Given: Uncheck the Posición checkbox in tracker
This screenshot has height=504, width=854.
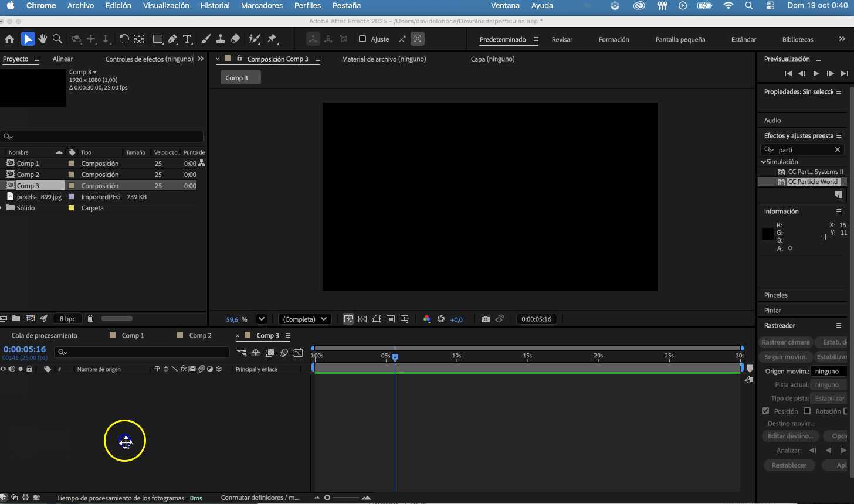Looking at the screenshot, I should click(765, 411).
